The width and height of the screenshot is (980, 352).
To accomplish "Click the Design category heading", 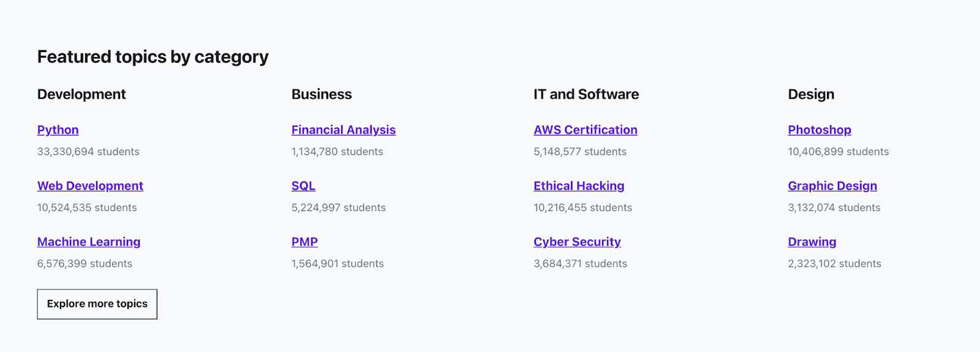I will point(811,94).
